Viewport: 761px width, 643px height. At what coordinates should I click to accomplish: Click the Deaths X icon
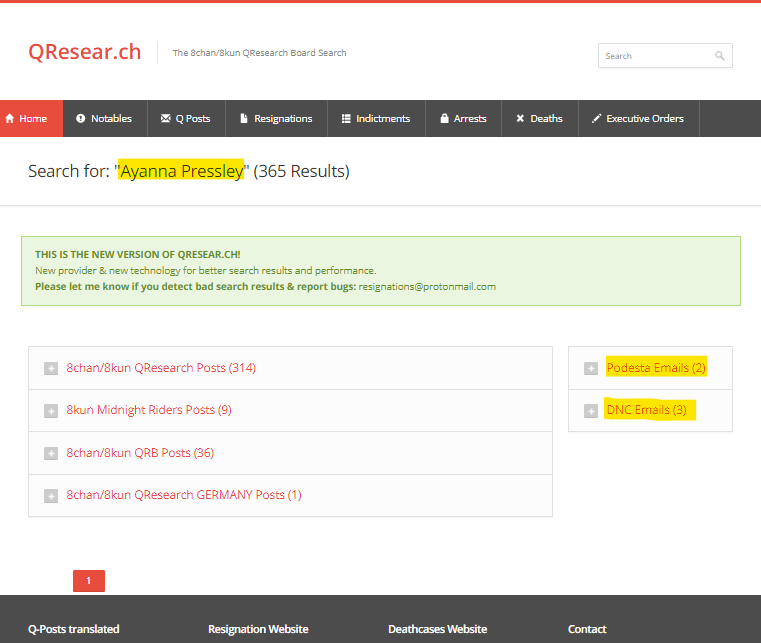point(520,118)
